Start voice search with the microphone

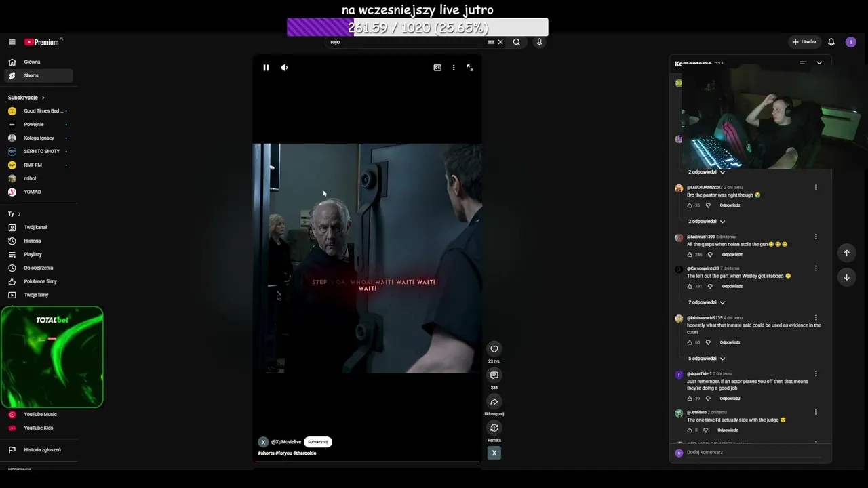tap(539, 42)
